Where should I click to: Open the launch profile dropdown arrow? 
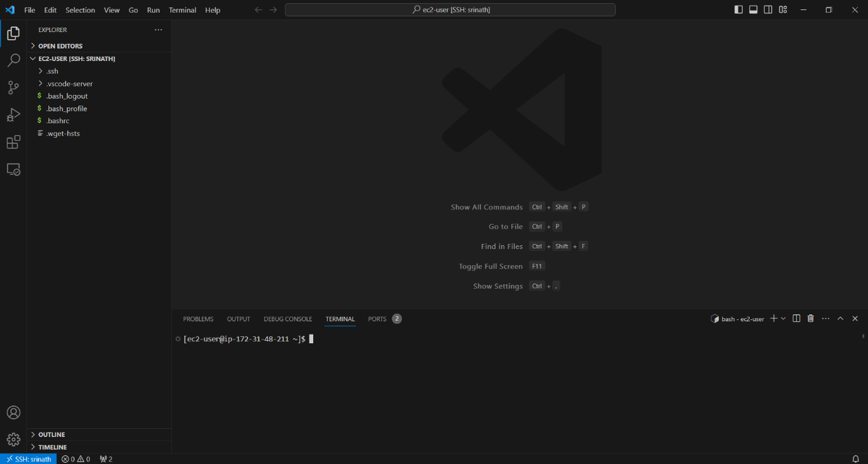click(x=783, y=319)
